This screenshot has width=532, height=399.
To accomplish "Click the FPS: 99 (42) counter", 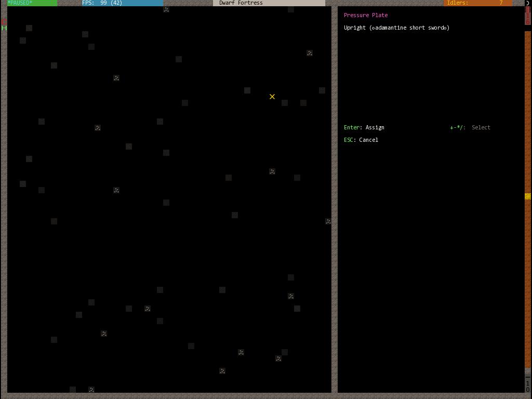I will click(x=122, y=3).
